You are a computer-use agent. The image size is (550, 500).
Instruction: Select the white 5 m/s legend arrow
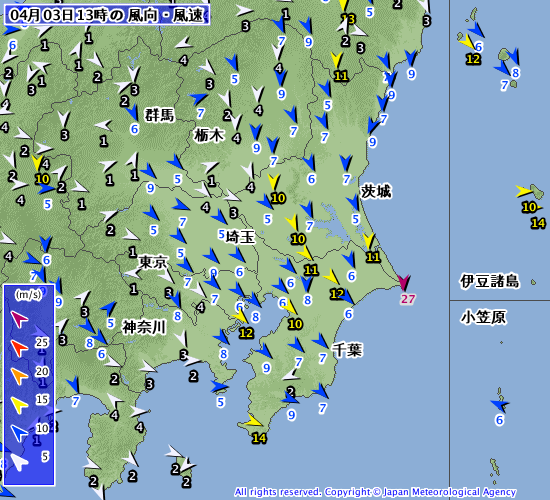pos(19,462)
